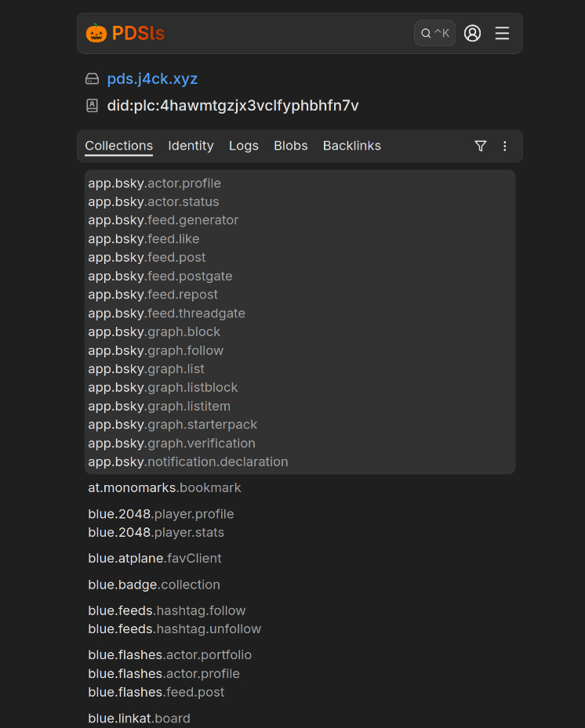Image resolution: width=585 pixels, height=728 pixels.
Task: Open app.bsky.feed.post collection
Action: point(147,258)
